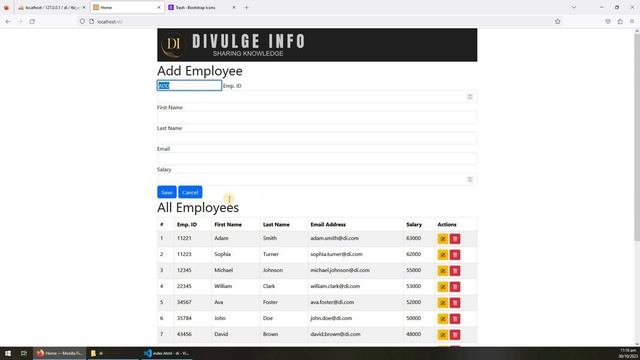
Task: Select john.doe@di.com email cell
Action: pos(331,318)
